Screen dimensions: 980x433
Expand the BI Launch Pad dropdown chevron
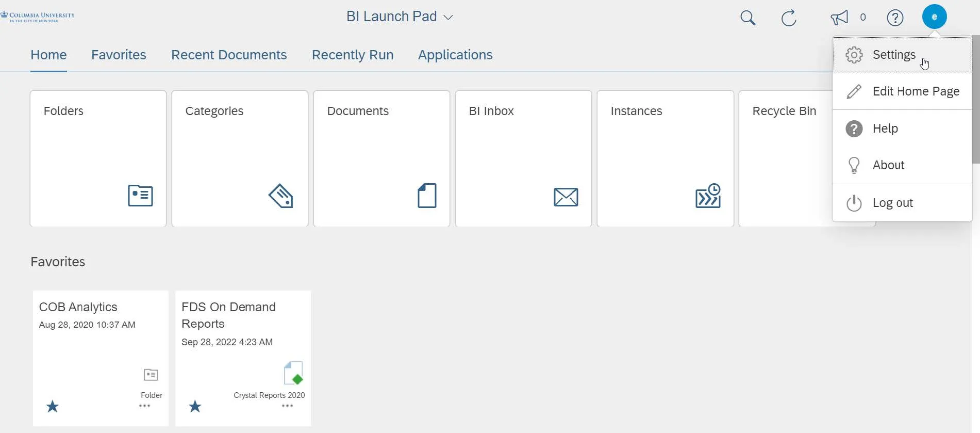tap(449, 18)
